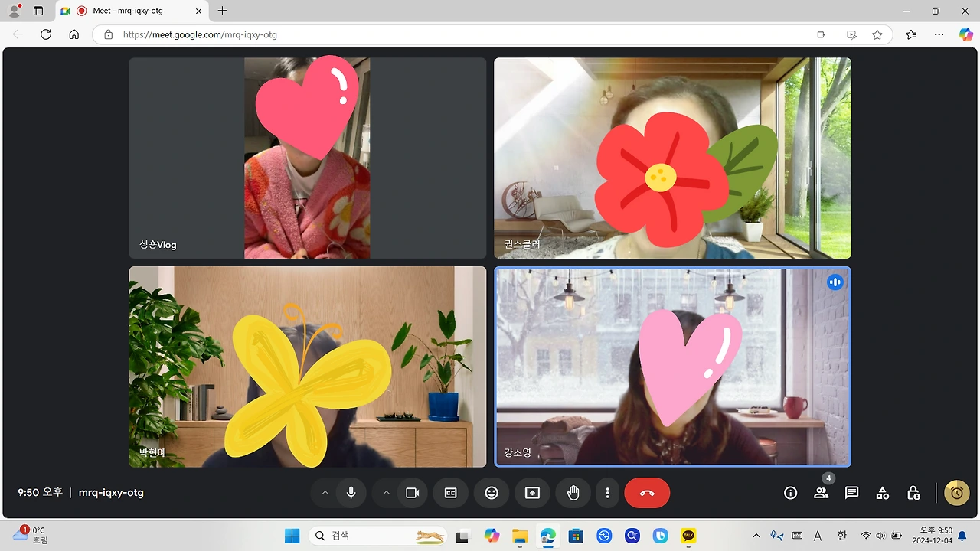This screenshot has height=551, width=980.
Task: Open the notification bell
Action: [x=962, y=536]
